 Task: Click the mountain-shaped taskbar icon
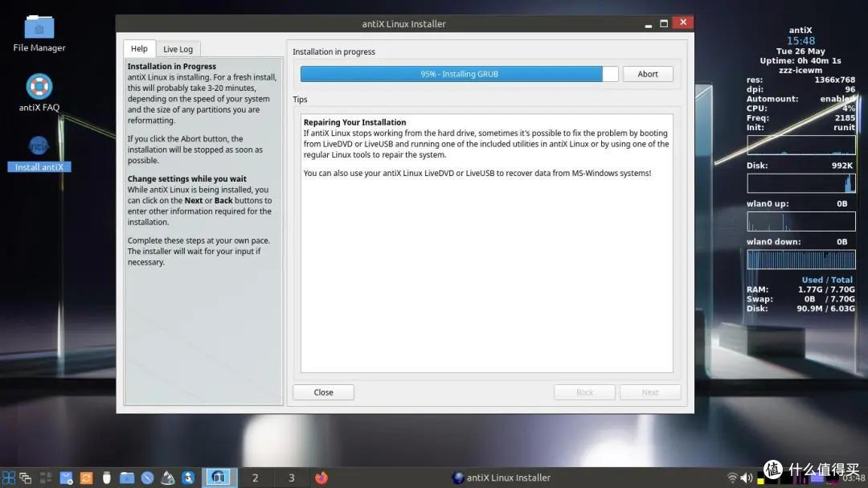(x=168, y=478)
